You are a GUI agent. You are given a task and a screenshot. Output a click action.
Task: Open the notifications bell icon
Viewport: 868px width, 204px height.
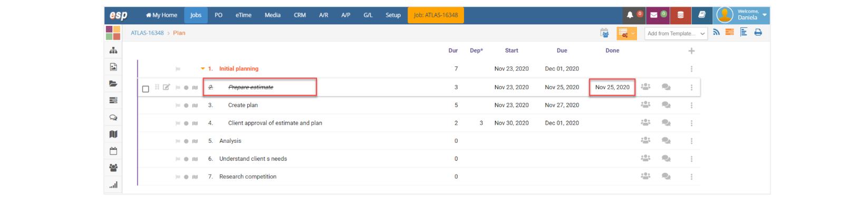coord(630,15)
